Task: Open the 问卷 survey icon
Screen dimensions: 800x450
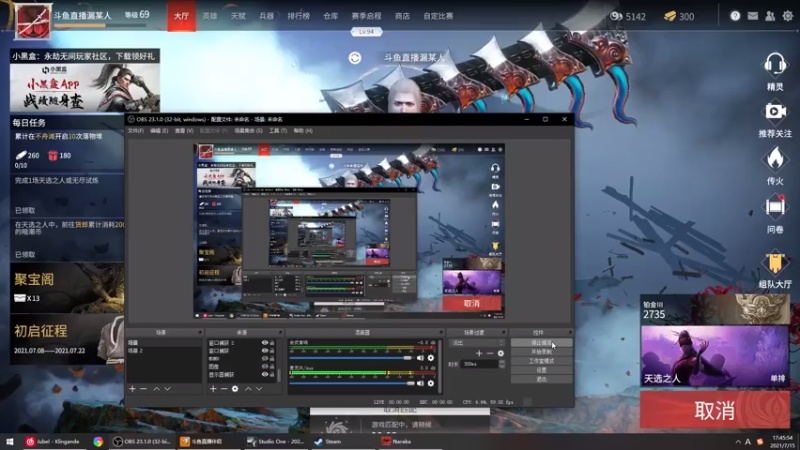Action: tap(774, 207)
